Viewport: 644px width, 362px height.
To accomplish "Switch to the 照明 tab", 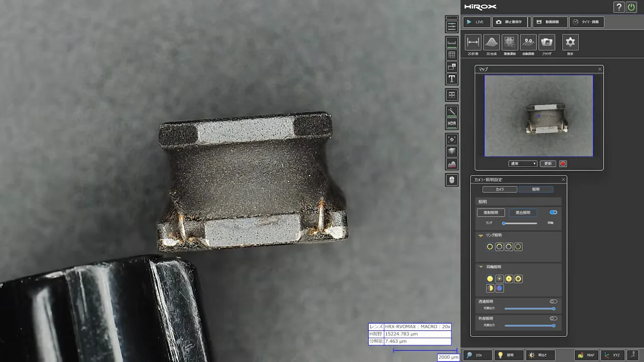I will pyautogui.click(x=536, y=190).
